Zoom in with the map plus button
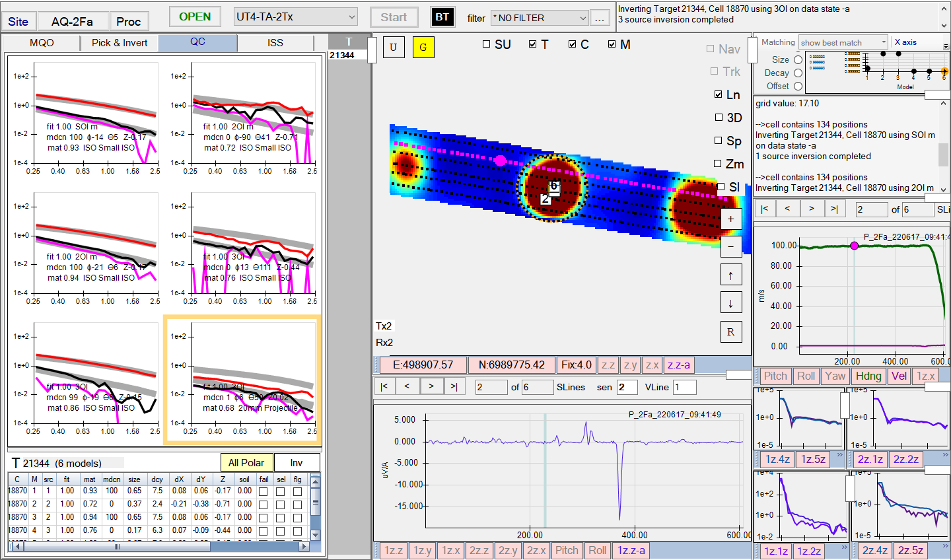This screenshot has width=951, height=560. [730, 219]
